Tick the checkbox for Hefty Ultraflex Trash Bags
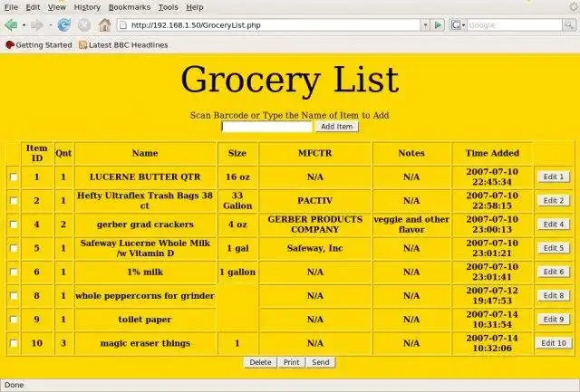This screenshot has height=392, width=580. coord(14,201)
